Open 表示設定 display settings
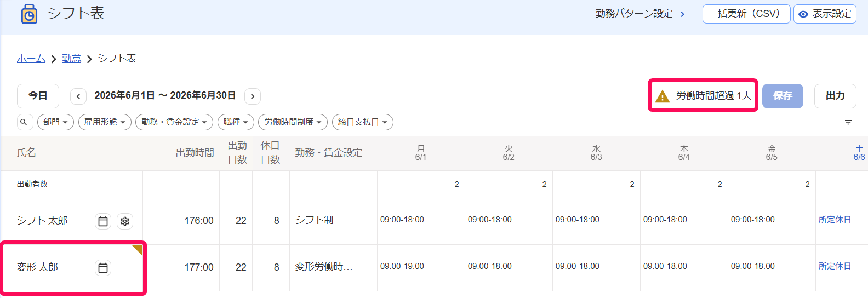This screenshot has height=298, width=868. [x=825, y=14]
